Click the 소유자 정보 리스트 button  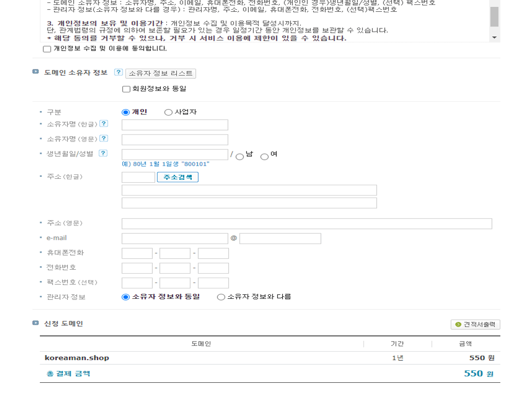point(160,73)
